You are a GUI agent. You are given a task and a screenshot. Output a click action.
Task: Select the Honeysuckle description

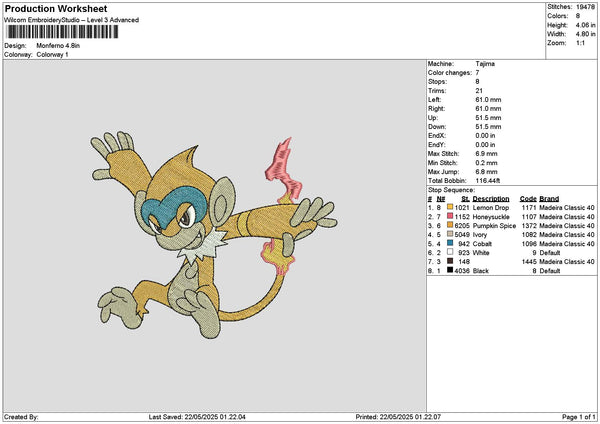coord(491,217)
